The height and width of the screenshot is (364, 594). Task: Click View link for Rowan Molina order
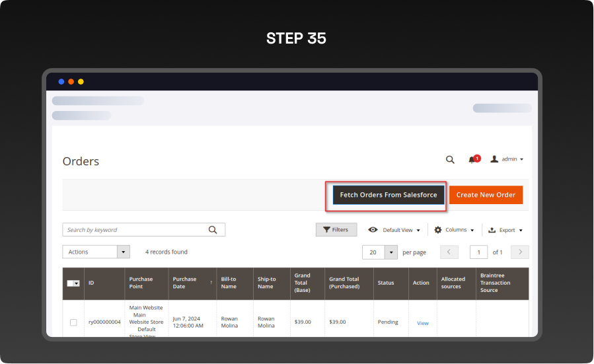(x=423, y=323)
